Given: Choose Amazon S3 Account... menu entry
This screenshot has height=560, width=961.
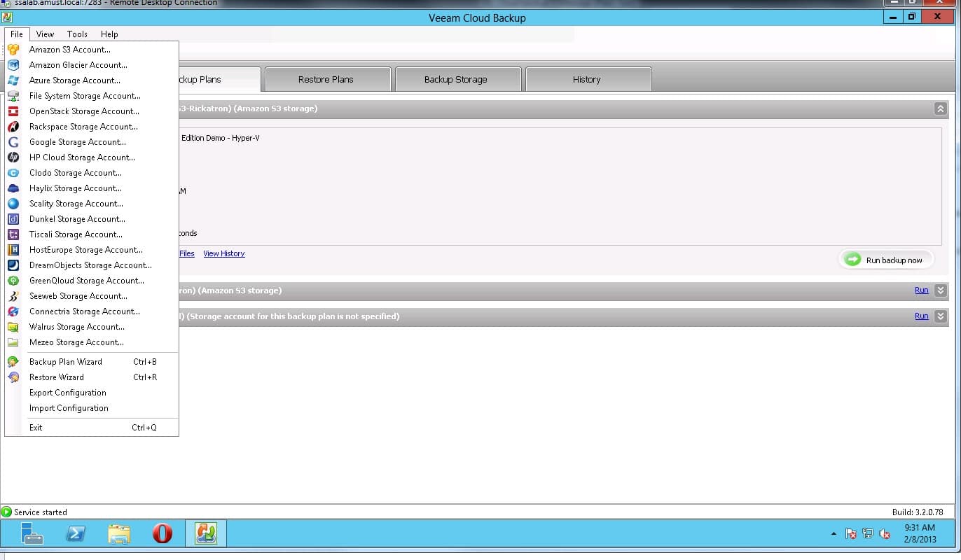Looking at the screenshot, I should (x=92, y=50).
